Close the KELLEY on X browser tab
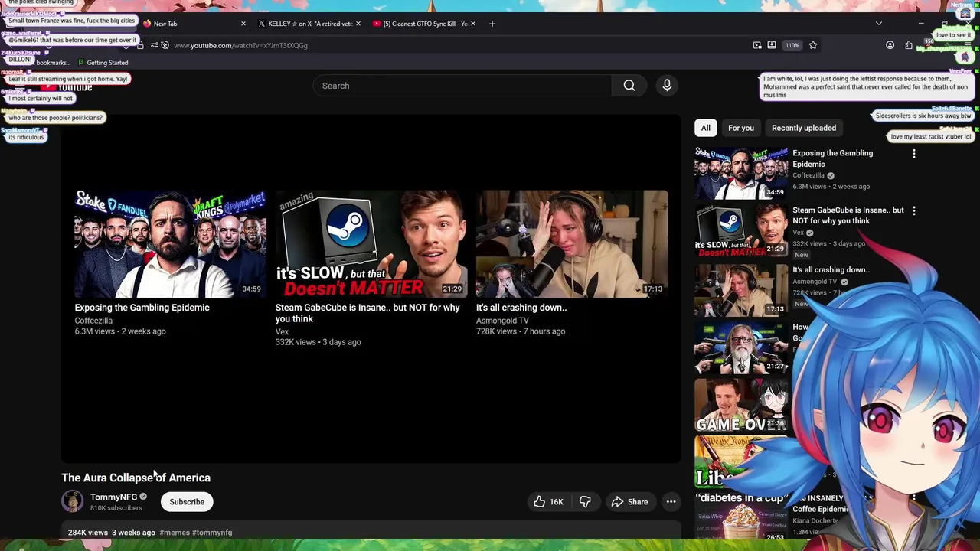 (358, 24)
